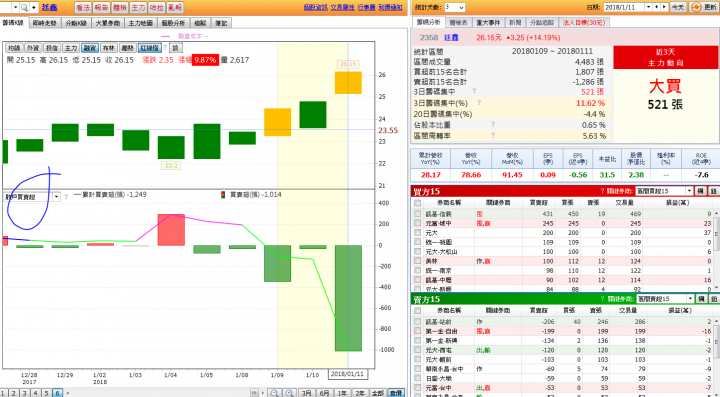720x397 pixels.
Task: Open the 到價通知 link
Action: (x=390, y=7)
